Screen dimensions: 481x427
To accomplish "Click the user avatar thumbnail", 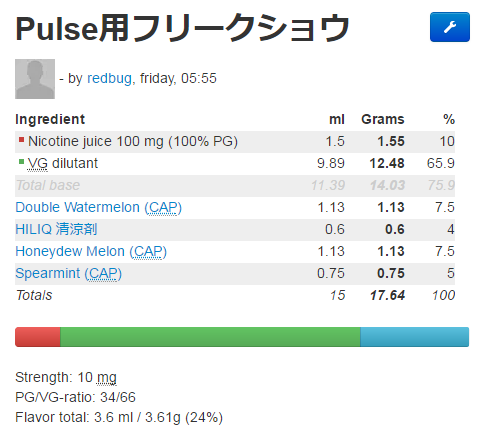I will (35, 79).
